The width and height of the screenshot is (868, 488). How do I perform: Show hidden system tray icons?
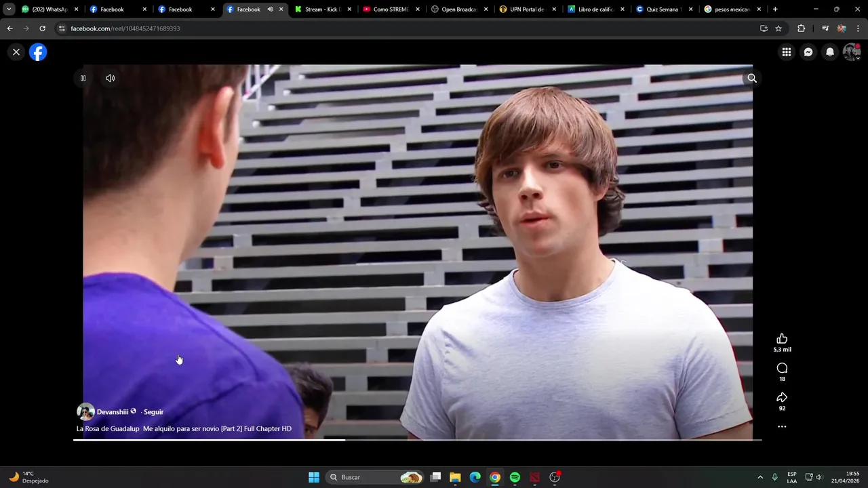click(760, 477)
